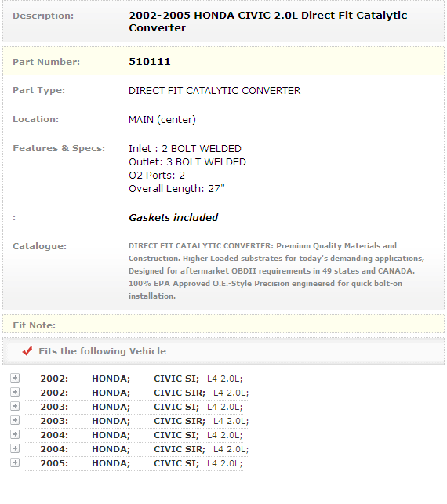This screenshot has height=504, width=447.
Task: Click 'HONDA;' in 2003 CIVIC SI row
Action: click(x=111, y=407)
